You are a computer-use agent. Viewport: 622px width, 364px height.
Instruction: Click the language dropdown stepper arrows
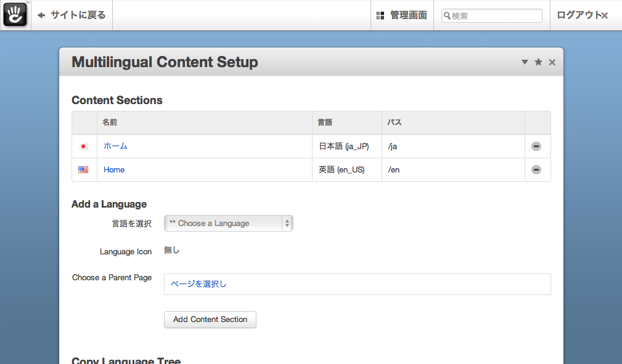point(287,224)
